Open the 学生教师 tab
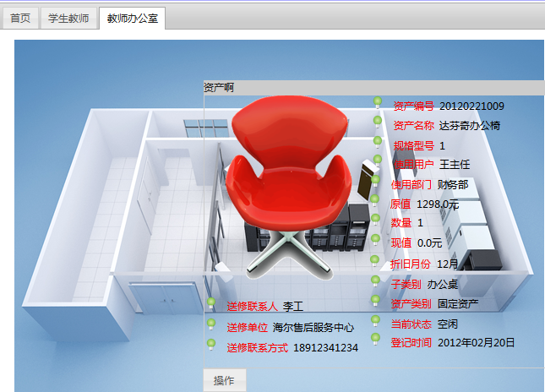The height and width of the screenshot is (392, 545). pos(68,17)
